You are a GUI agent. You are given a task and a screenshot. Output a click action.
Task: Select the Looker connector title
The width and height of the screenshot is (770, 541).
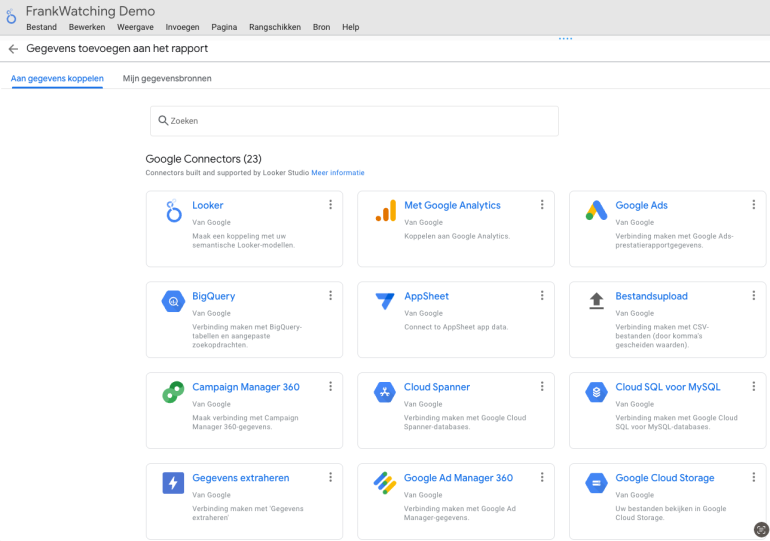[208, 205]
